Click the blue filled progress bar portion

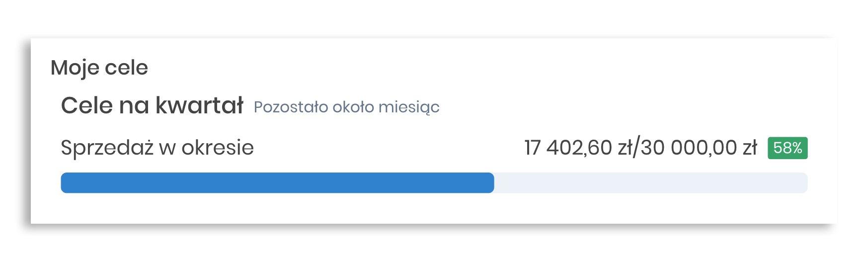[277, 183]
